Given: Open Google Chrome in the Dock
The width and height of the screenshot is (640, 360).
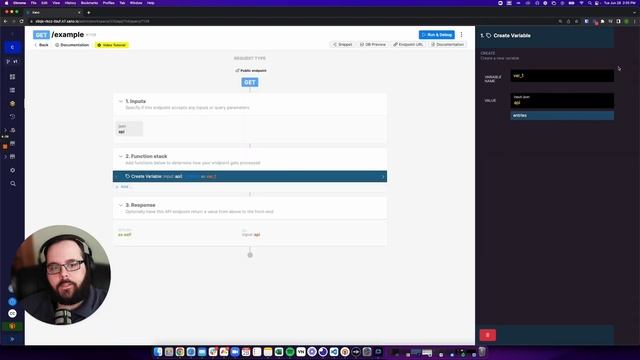Looking at the screenshot, I should click(180, 352).
